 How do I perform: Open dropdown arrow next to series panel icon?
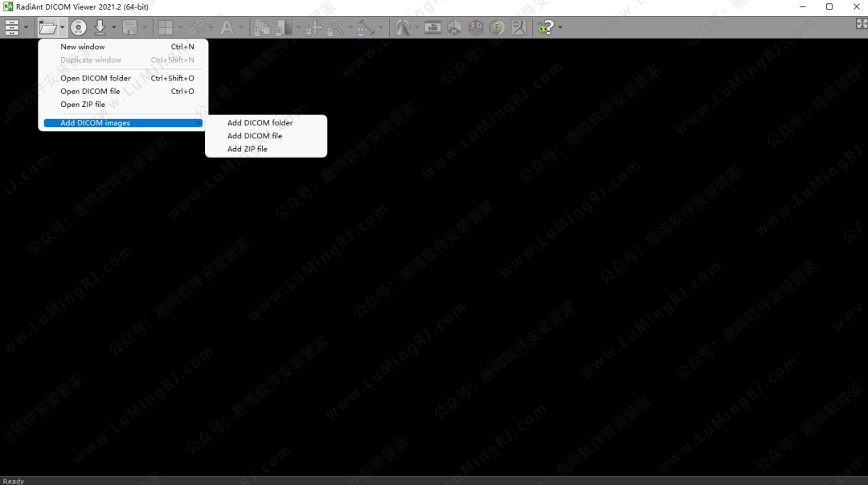pos(26,27)
